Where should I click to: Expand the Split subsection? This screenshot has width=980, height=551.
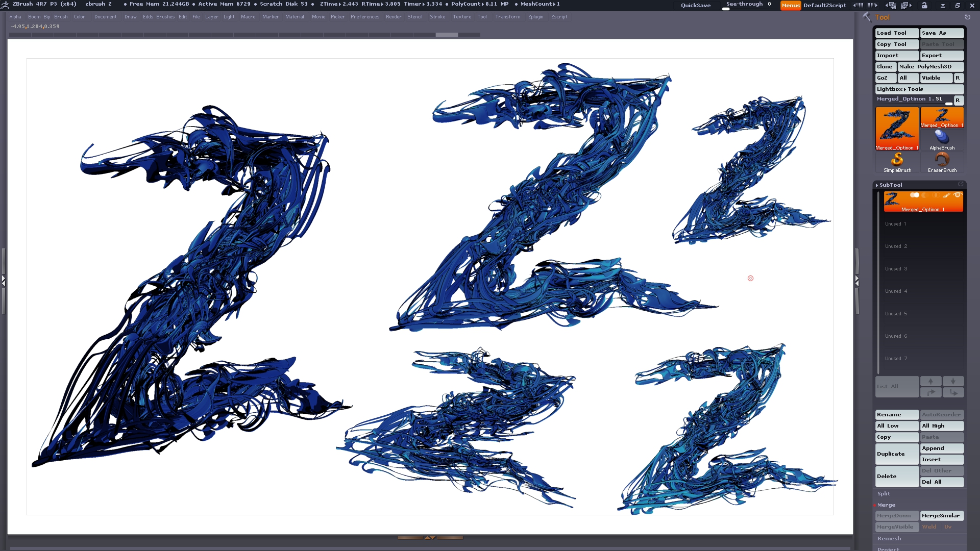pos(884,493)
